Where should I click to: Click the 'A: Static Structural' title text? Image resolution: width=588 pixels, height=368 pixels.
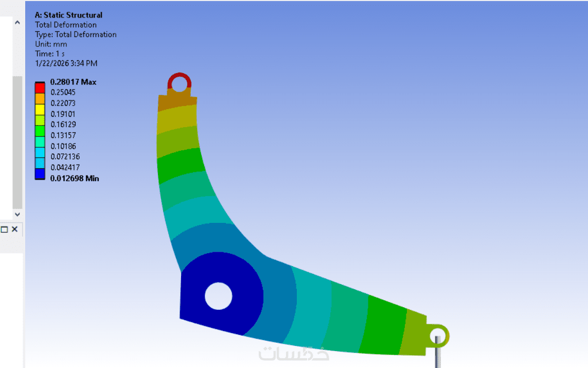pyautogui.click(x=68, y=15)
